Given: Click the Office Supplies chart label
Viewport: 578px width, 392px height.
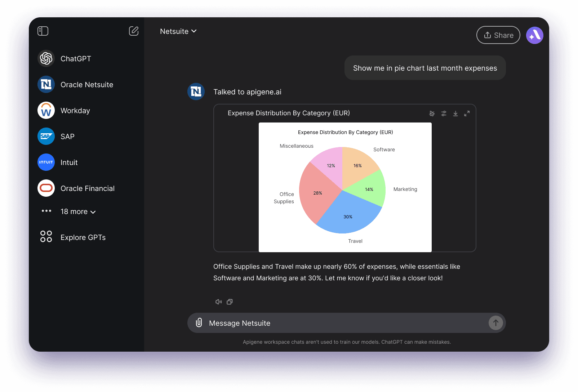Looking at the screenshot, I should coord(284,198).
